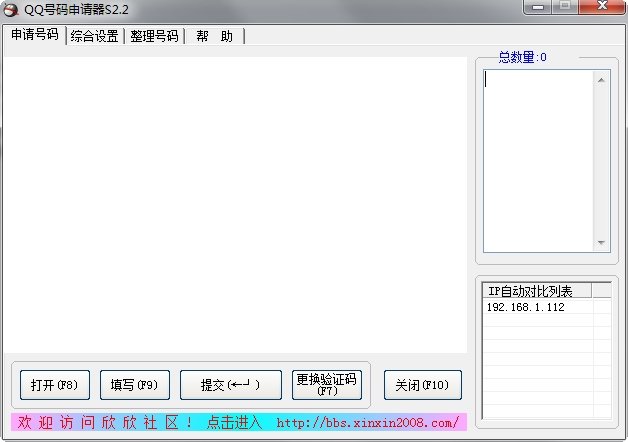This screenshot has width=628, height=442.
Task: Click the QQ app icon in title bar
Action: pyautogui.click(x=10, y=10)
